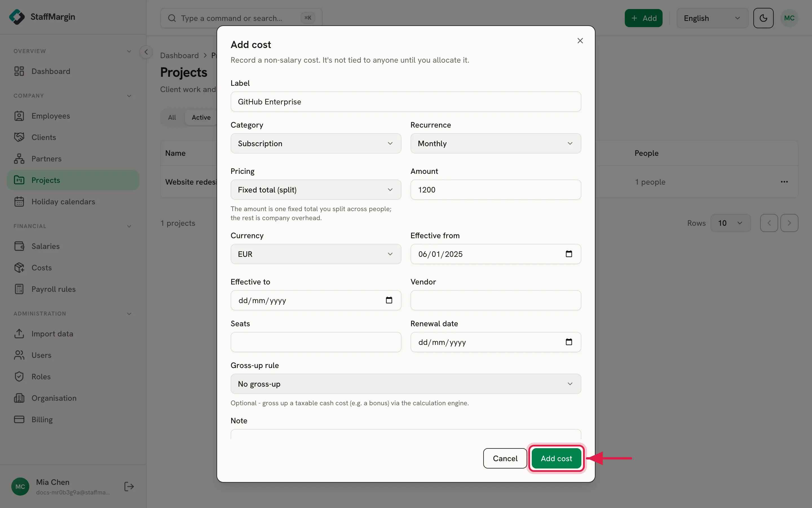Select Projects in the sidebar
The height and width of the screenshot is (508, 812).
click(73, 180)
